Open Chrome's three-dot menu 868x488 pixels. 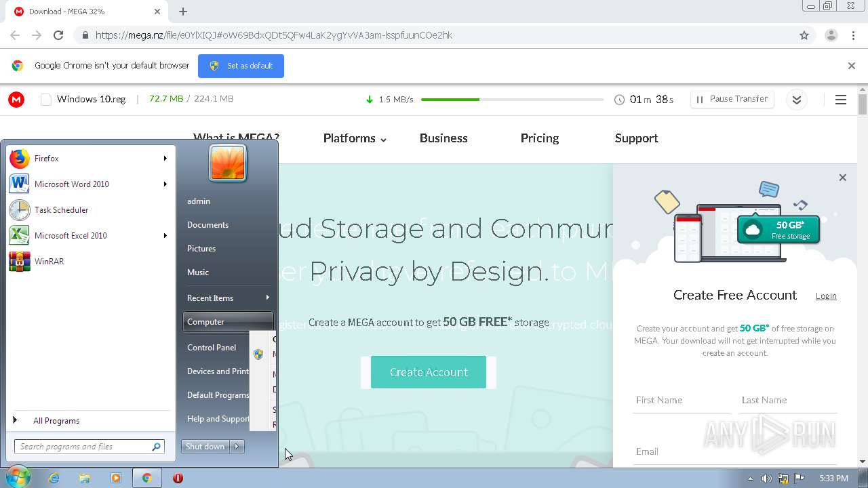coord(854,35)
